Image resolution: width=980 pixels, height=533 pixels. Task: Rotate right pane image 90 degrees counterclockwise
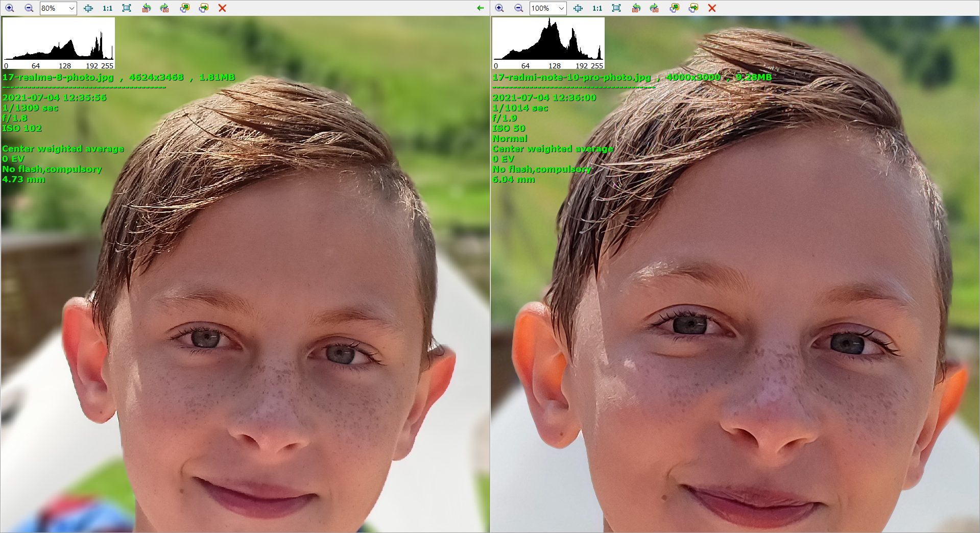click(x=636, y=8)
